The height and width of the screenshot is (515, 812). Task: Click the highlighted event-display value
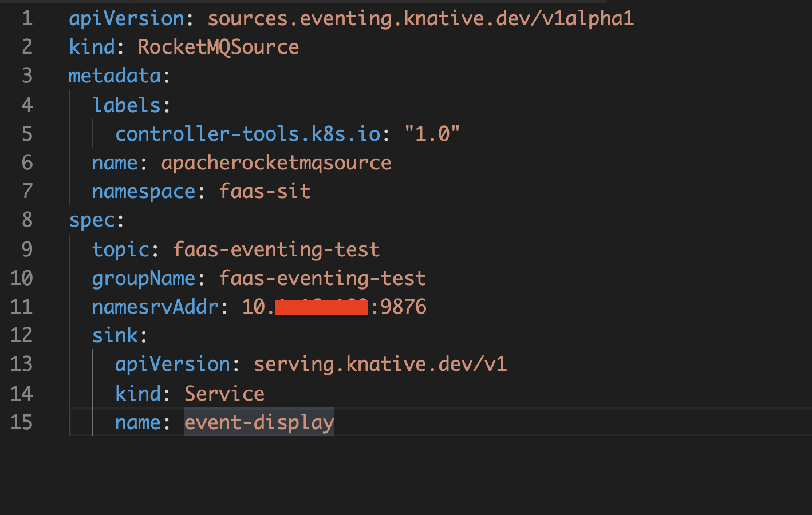coord(259,422)
